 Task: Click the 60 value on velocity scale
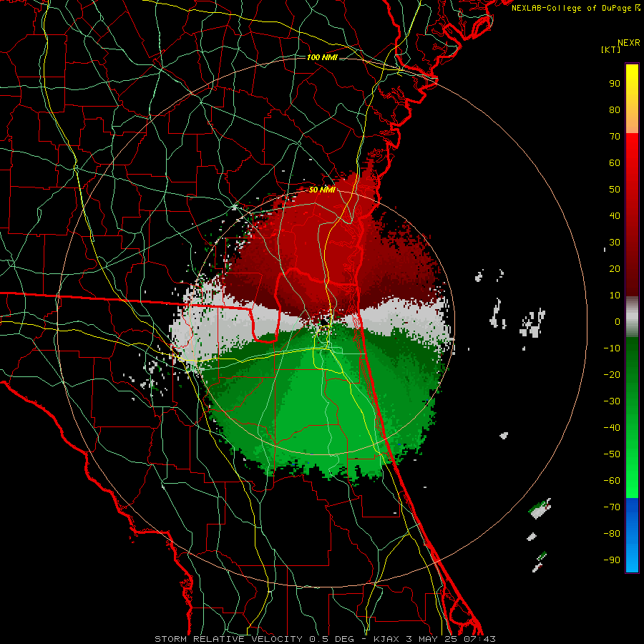615,163
